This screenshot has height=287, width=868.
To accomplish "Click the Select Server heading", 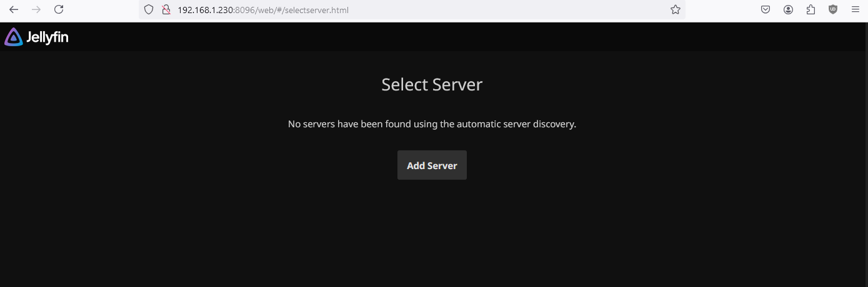I will (x=432, y=85).
